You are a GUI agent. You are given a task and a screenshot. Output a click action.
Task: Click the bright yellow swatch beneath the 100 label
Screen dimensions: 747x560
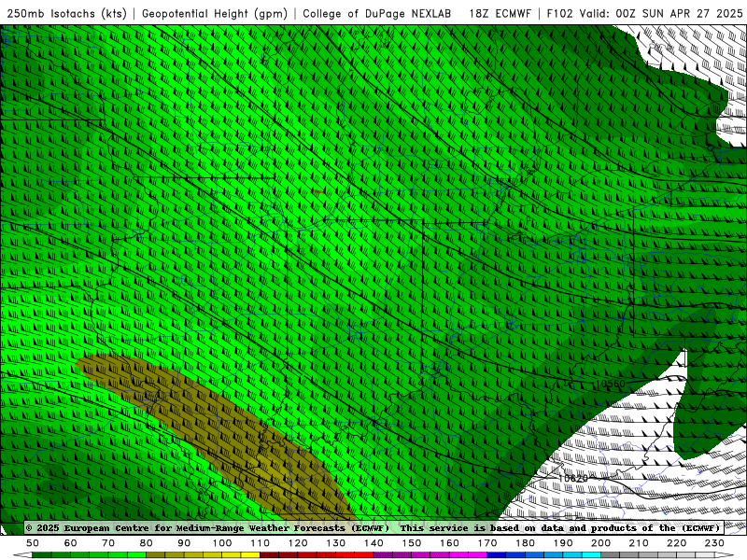tap(232, 555)
